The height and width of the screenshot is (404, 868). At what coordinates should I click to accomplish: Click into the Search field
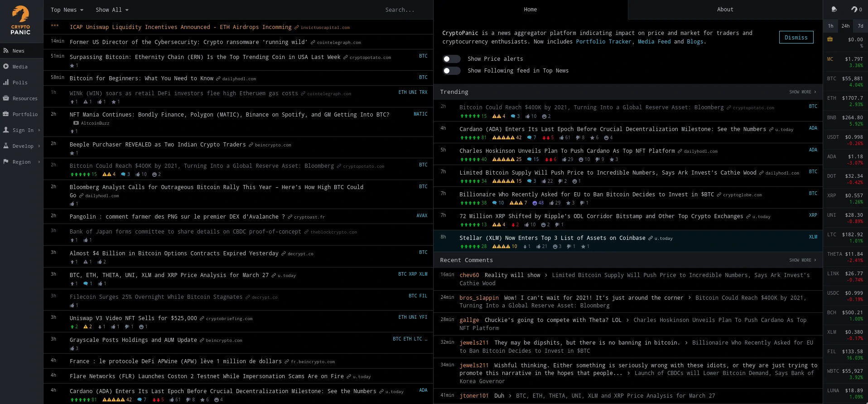click(x=400, y=10)
